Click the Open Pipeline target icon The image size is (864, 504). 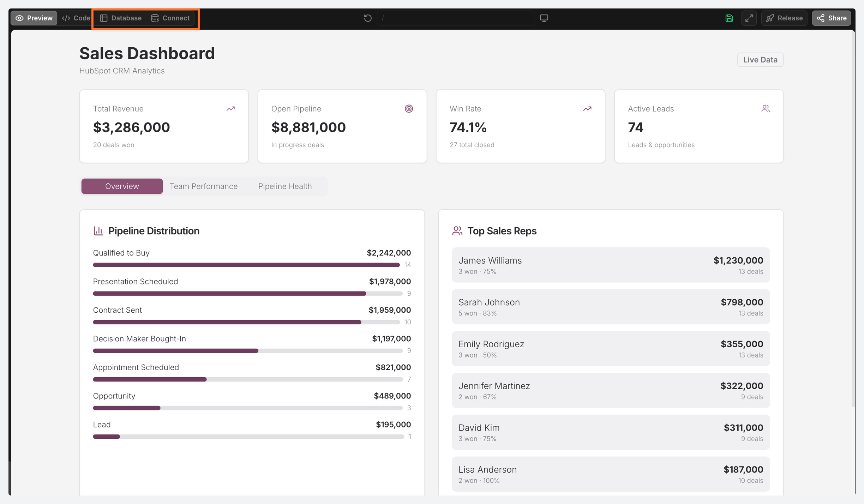coord(409,109)
